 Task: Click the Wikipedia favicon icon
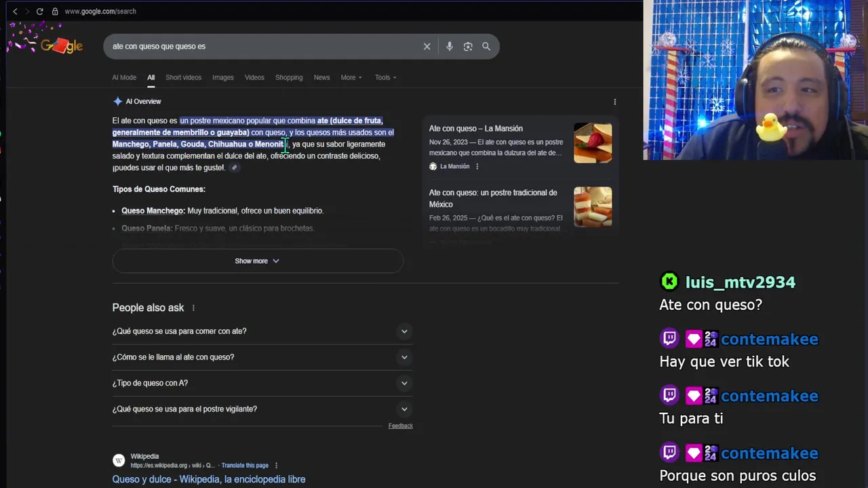pos(119,461)
